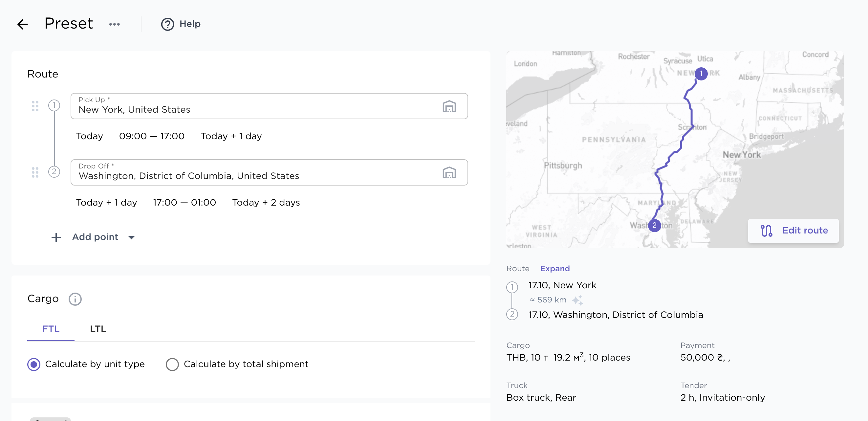Click the Drop Off address field
This screenshot has height=421, width=868.
coord(269,173)
